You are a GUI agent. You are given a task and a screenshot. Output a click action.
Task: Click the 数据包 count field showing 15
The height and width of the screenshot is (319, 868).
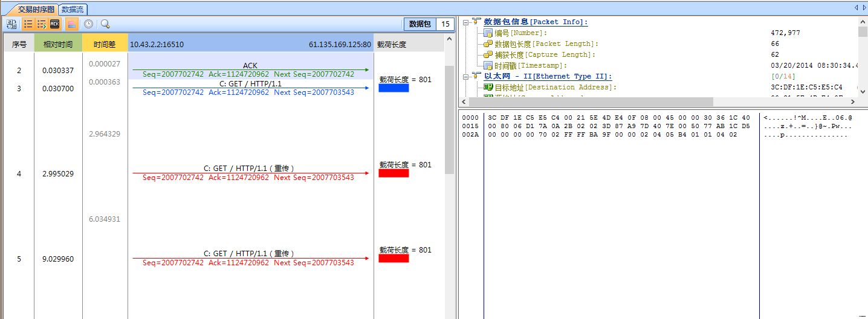click(x=445, y=24)
